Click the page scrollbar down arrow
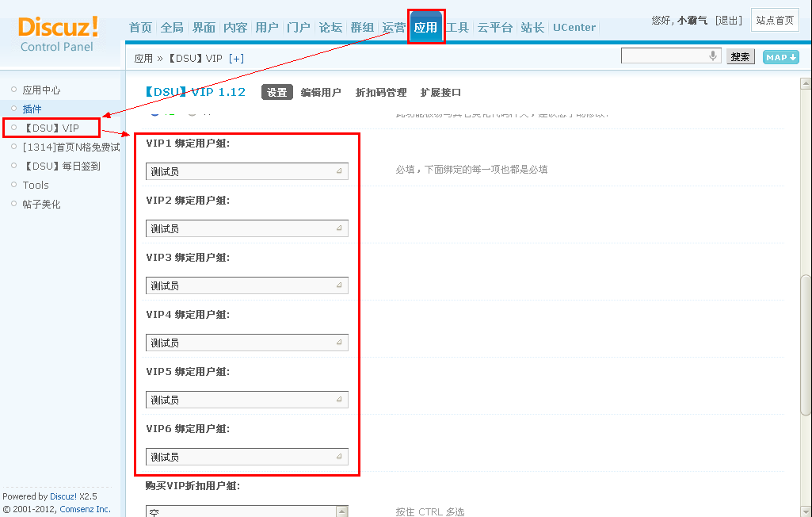This screenshot has width=812, height=517. (806, 511)
